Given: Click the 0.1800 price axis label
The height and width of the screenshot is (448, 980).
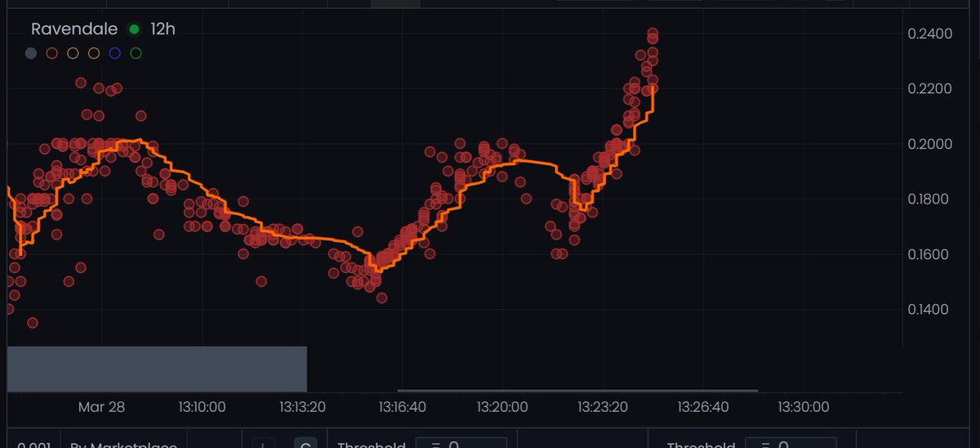Looking at the screenshot, I should (929, 199).
